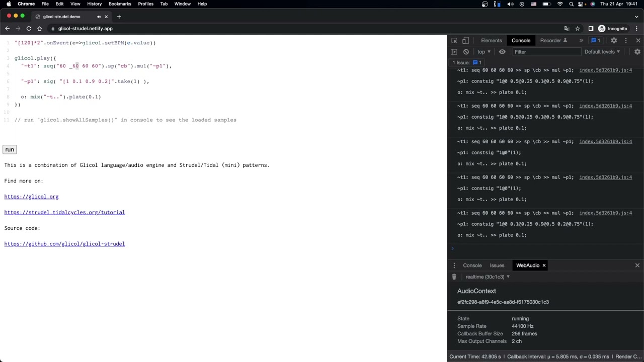
Task: Open the Default levels dropdown
Action: click(602, 52)
